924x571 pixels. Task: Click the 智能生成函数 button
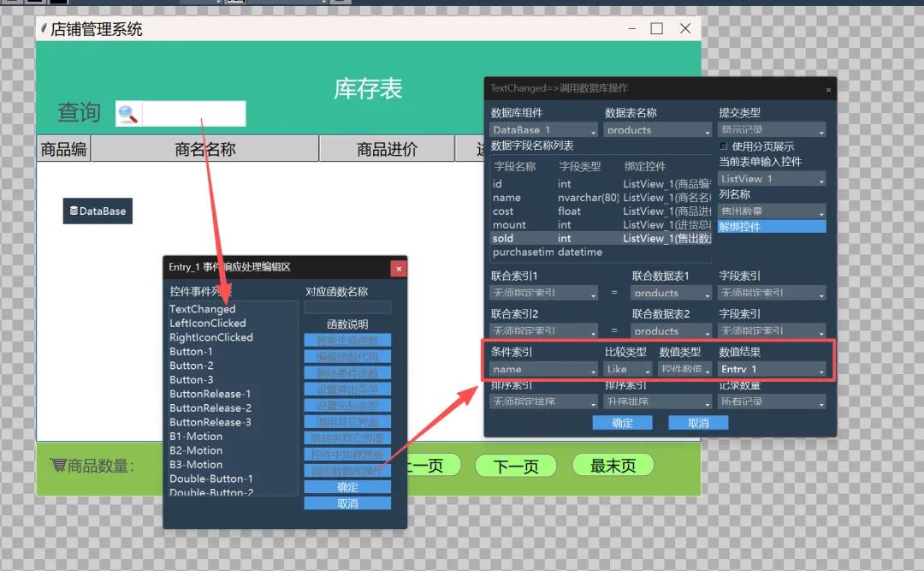[347, 341]
